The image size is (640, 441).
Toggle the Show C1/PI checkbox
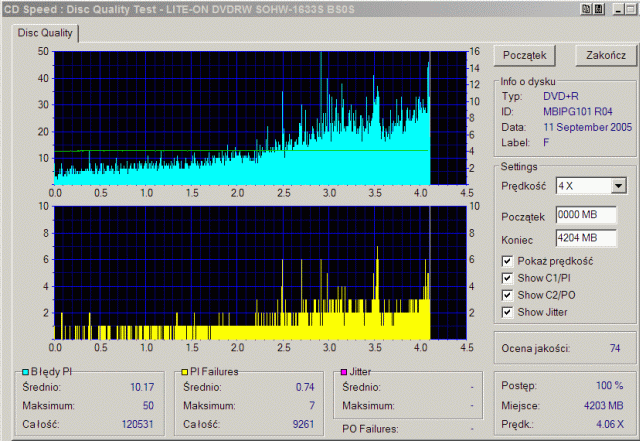point(507,278)
